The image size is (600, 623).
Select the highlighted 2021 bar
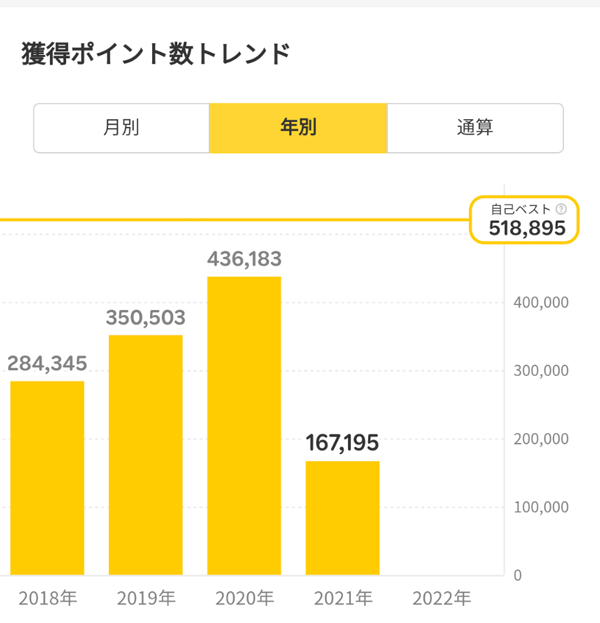click(342, 517)
